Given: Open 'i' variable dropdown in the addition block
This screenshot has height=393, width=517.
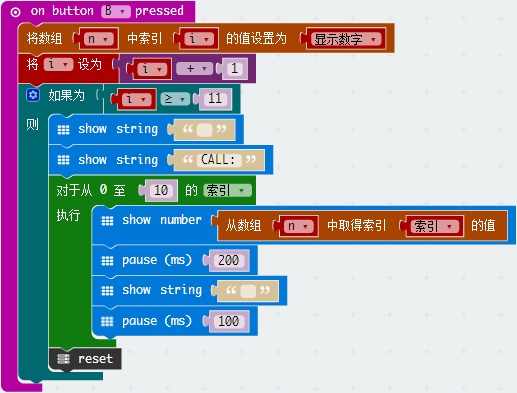Looking at the screenshot, I should click(152, 69).
